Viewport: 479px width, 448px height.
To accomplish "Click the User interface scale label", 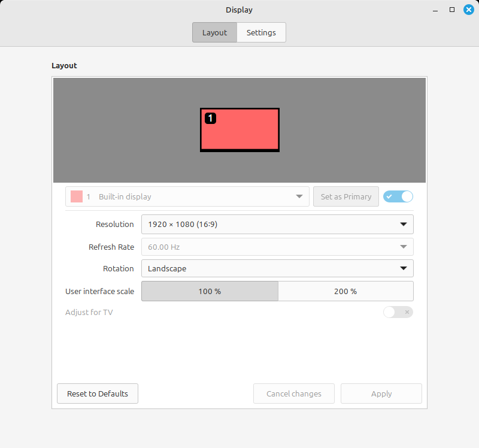I will (99, 291).
